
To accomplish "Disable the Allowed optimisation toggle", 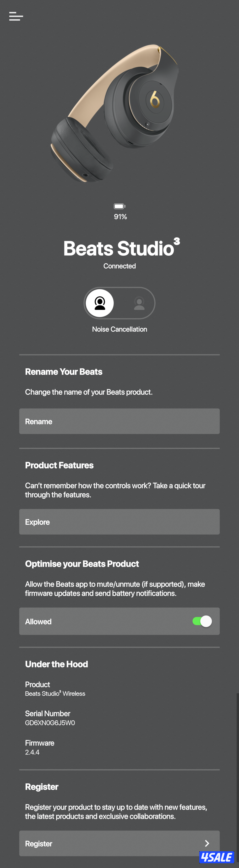I will [x=201, y=621].
